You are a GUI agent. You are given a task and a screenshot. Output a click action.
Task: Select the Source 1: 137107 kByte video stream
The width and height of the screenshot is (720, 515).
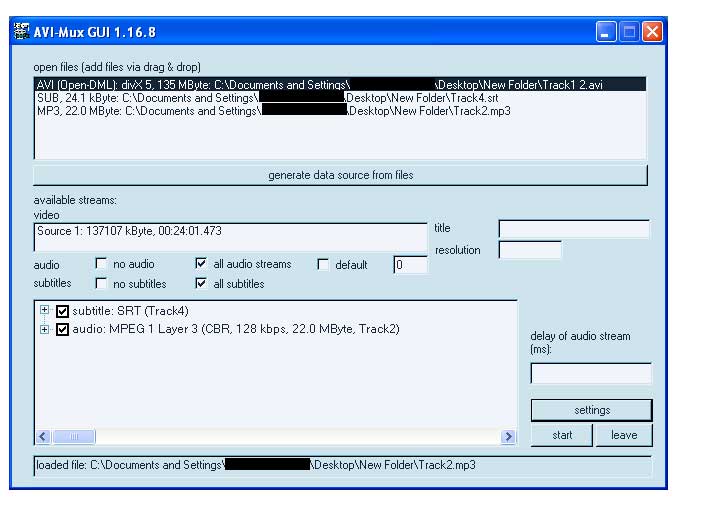click(230, 231)
